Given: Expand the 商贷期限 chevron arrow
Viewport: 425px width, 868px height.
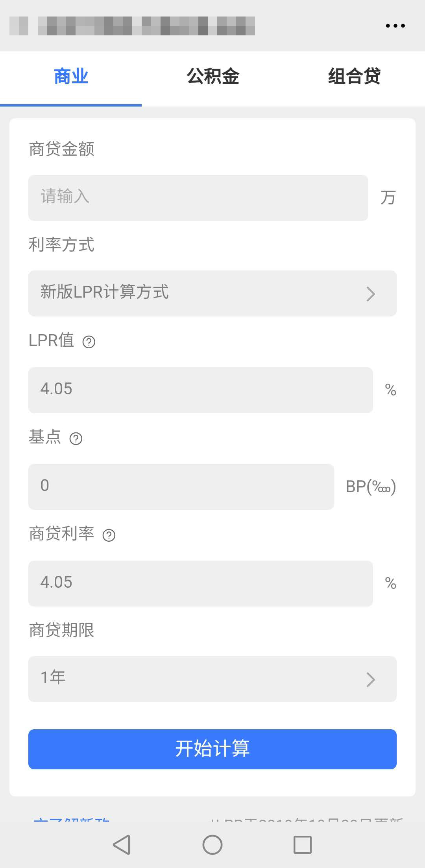Looking at the screenshot, I should [x=370, y=679].
